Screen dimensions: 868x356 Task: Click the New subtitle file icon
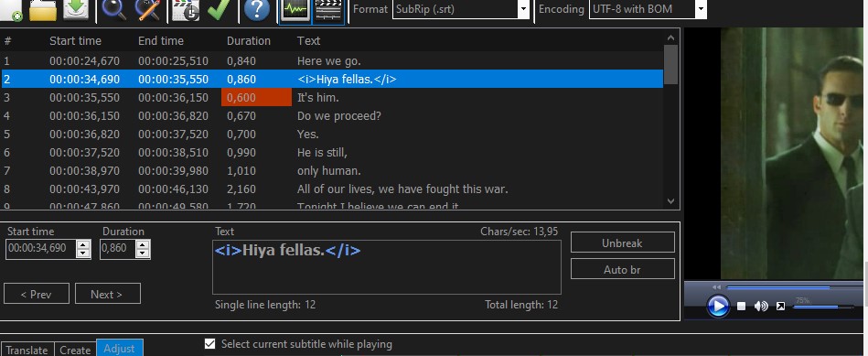11,9
